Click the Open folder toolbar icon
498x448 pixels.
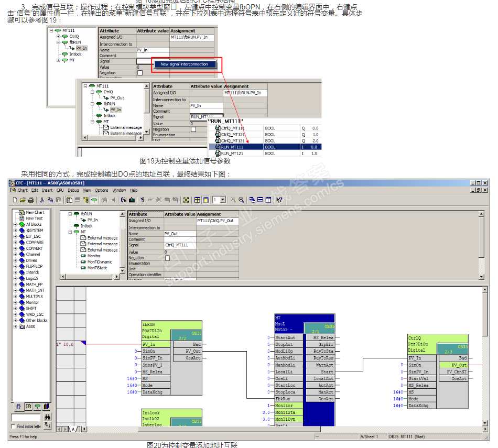click(x=23, y=200)
